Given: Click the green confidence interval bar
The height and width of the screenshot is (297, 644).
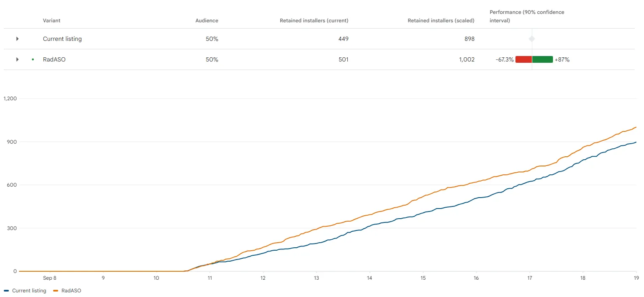Looking at the screenshot, I should click(x=542, y=59).
